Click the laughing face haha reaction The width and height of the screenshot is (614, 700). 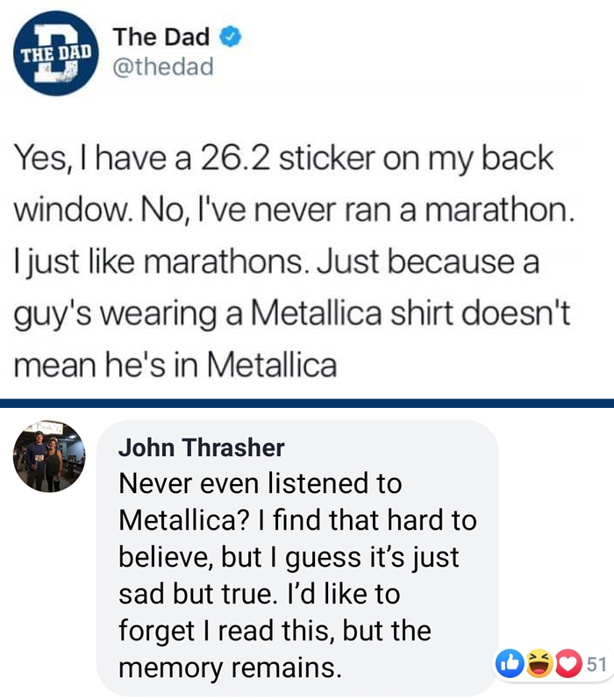coord(539,663)
